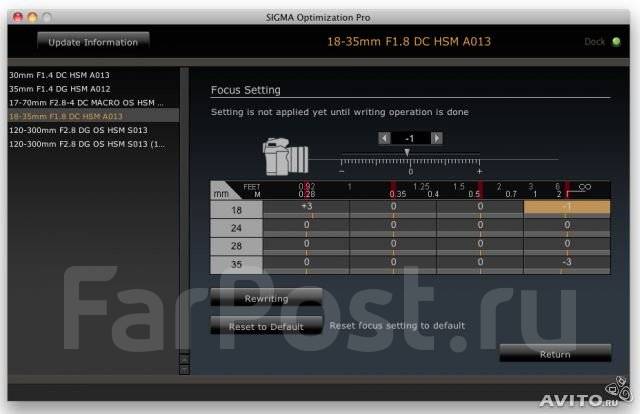Click the focus adjustment slider pointer
The image size is (640, 414).
(x=407, y=152)
